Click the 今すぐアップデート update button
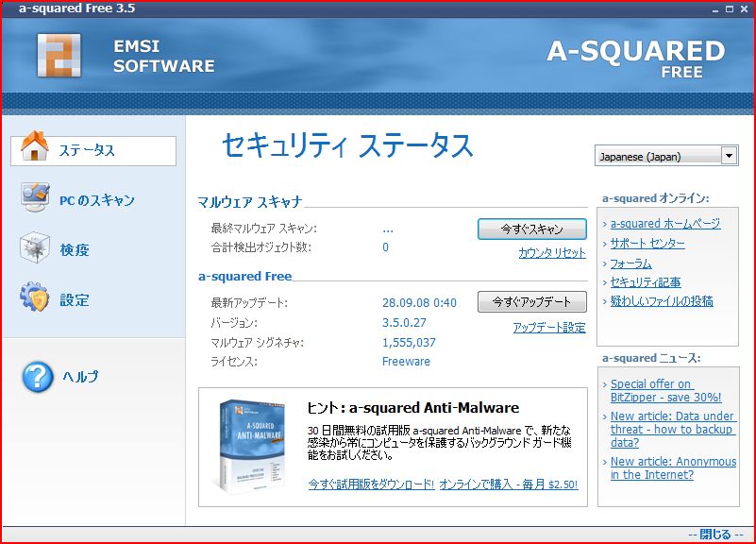The height and width of the screenshot is (544, 756). click(531, 302)
